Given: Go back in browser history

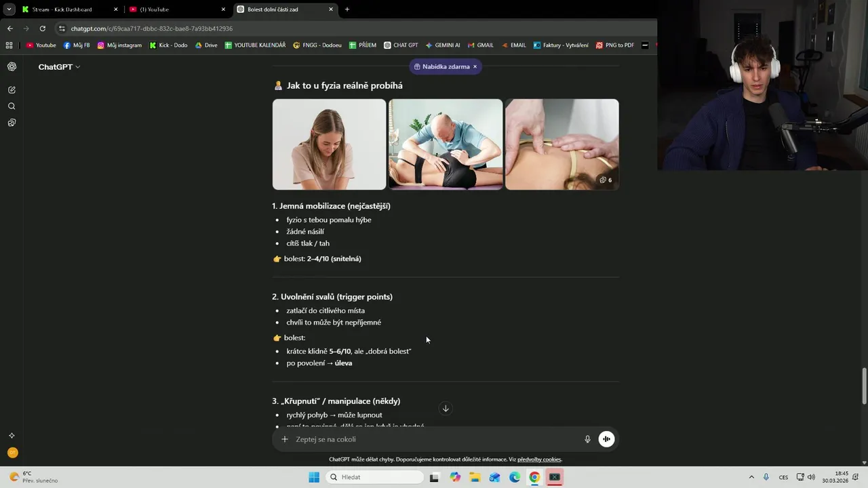Looking at the screenshot, I should tap(9, 28).
